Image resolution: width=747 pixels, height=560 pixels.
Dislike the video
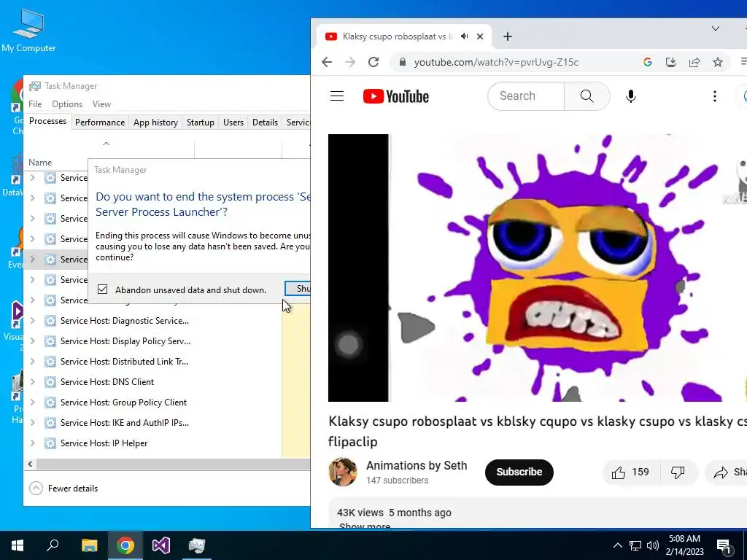pyautogui.click(x=678, y=472)
